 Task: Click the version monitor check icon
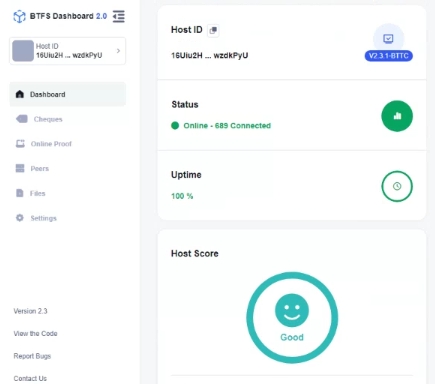(x=388, y=39)
